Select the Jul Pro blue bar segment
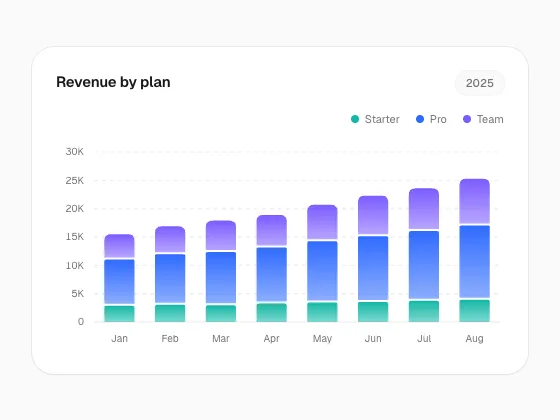Screen dimensions: 560x420 (x=424, y=265)
